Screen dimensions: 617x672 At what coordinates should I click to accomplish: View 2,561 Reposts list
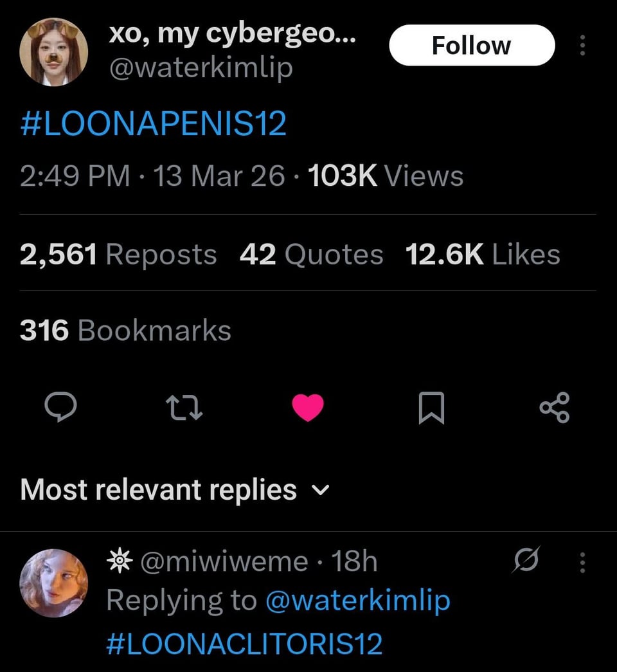pyautogui.click(x=118, y=255)
